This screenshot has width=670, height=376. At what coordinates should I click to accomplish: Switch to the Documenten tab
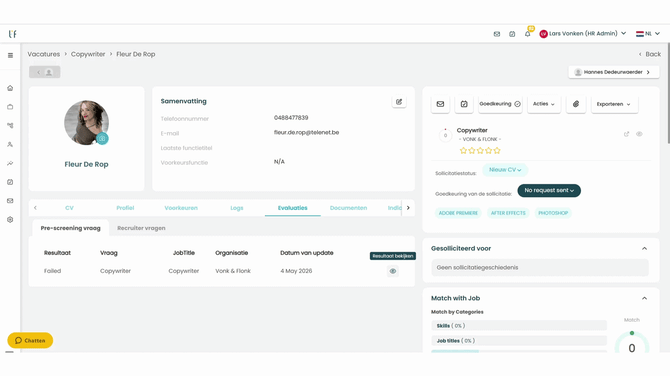[x=348, y=208]
